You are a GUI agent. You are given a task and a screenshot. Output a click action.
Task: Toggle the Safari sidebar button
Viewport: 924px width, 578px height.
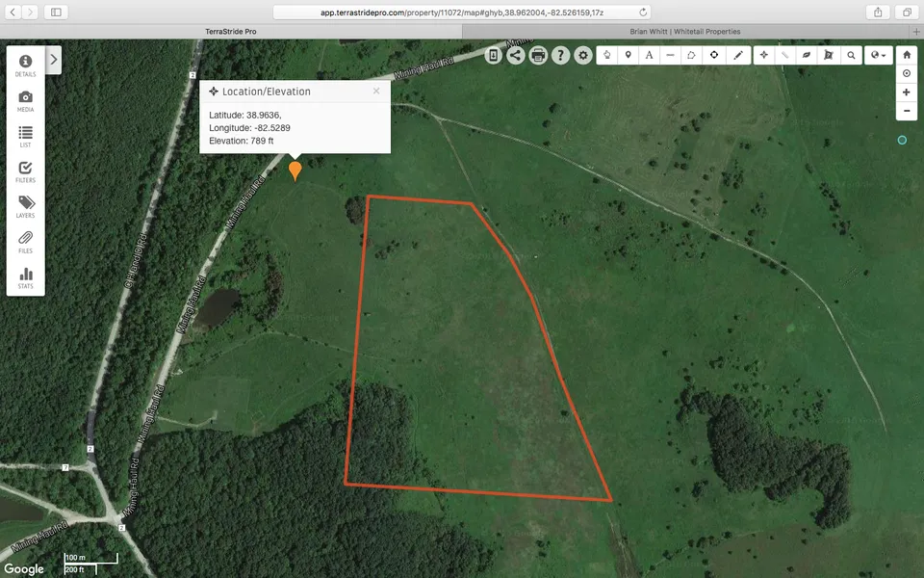[55, 12]
